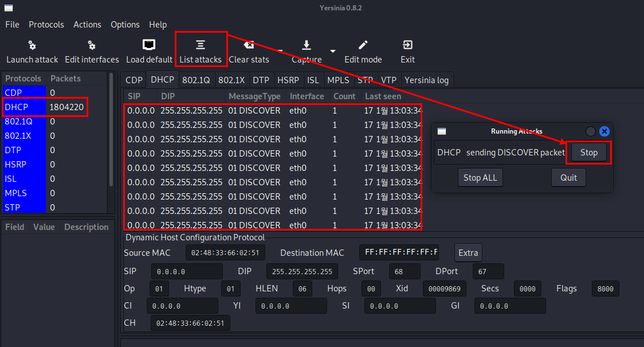Open the List attacks toolbar button
The image size is (644, 347).
click(x=201, y=52)
